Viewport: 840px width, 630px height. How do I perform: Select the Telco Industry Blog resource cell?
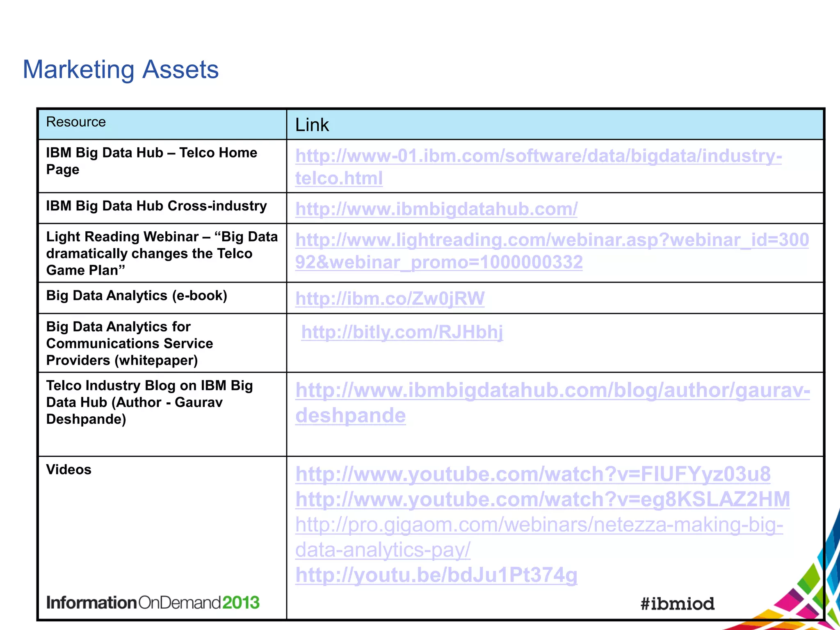coord(162,414)
